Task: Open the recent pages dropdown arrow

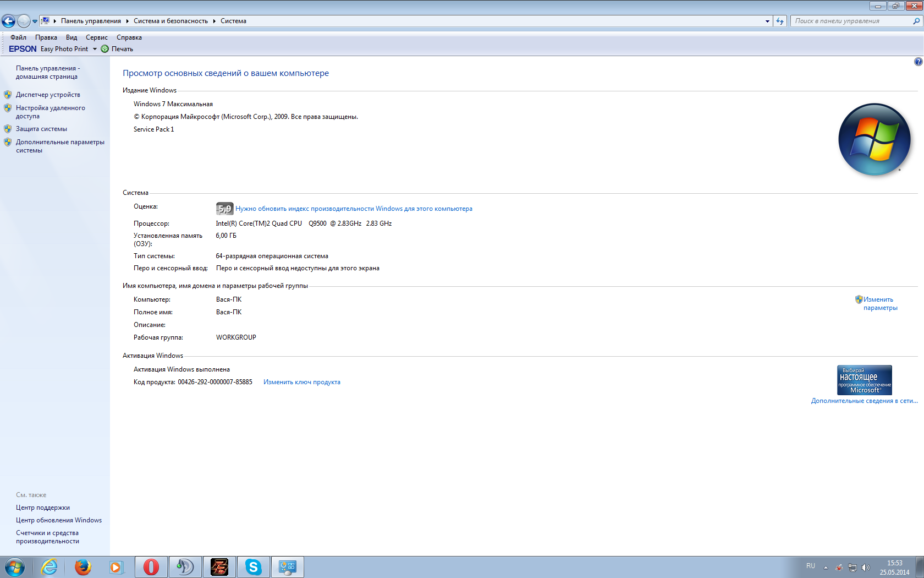Action: [35, 21]
